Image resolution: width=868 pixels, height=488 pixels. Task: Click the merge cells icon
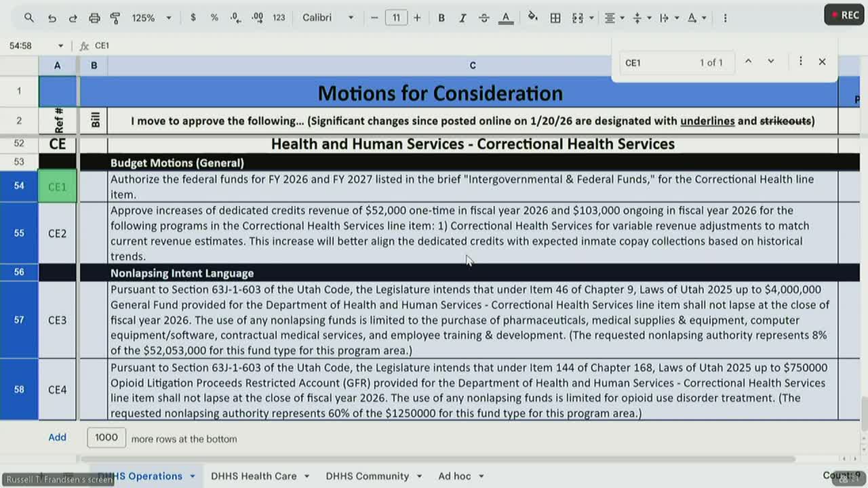[x=578, y=18]
